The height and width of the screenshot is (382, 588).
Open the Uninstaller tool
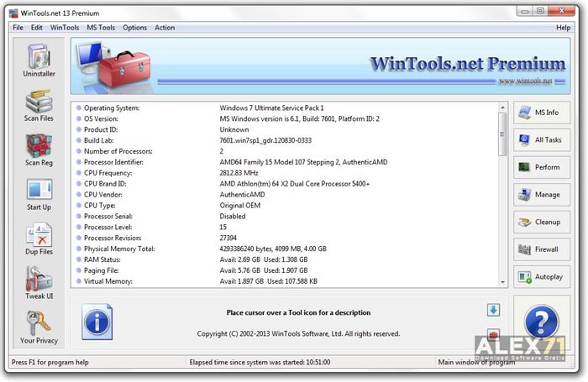coord(39,60)
